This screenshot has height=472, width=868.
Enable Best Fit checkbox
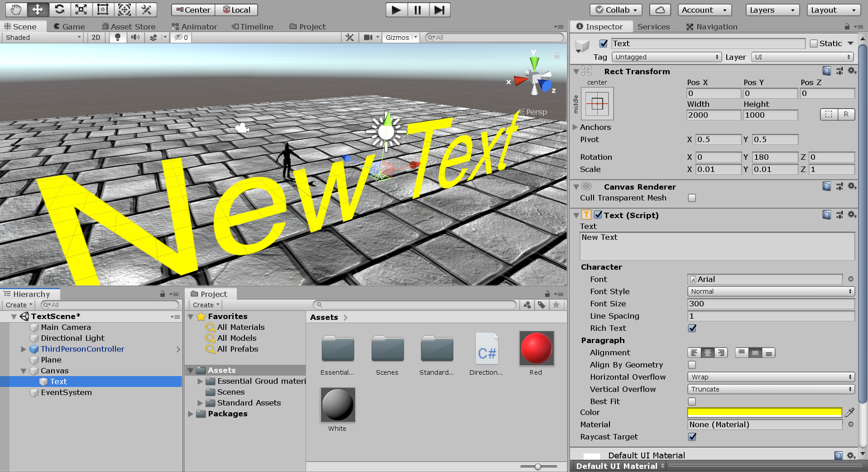tap(692, 401)
